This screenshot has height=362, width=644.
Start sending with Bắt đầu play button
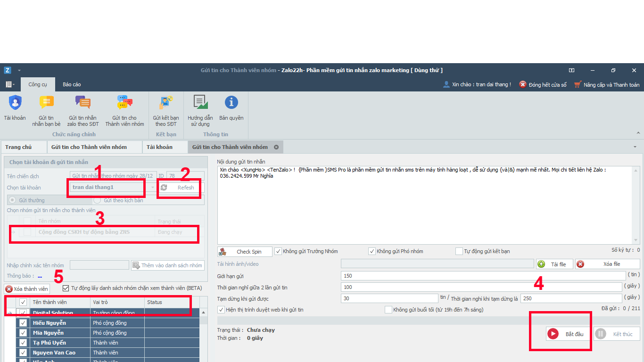pos(569,334)
